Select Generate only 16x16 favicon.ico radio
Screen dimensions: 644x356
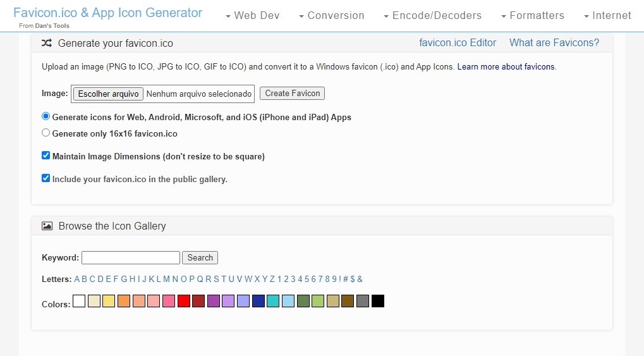[x=46, y=133]
